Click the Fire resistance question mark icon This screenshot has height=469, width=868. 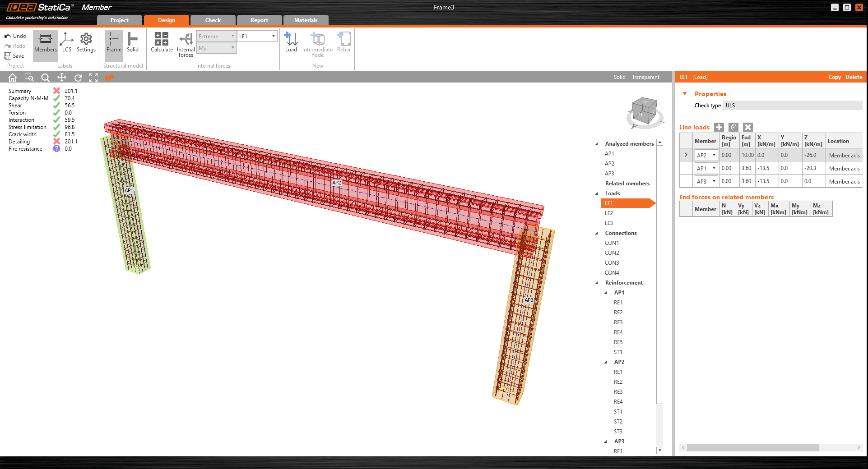click(56, 149)
